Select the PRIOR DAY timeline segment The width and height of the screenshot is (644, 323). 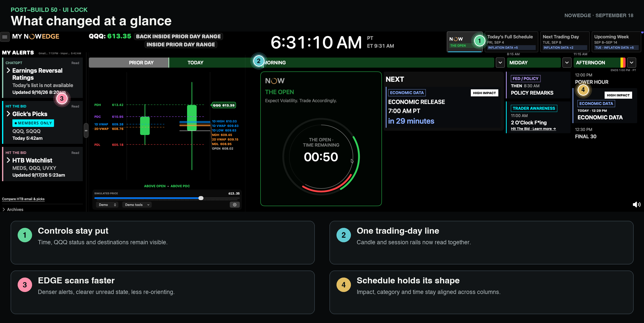click(x=129, y=63)
